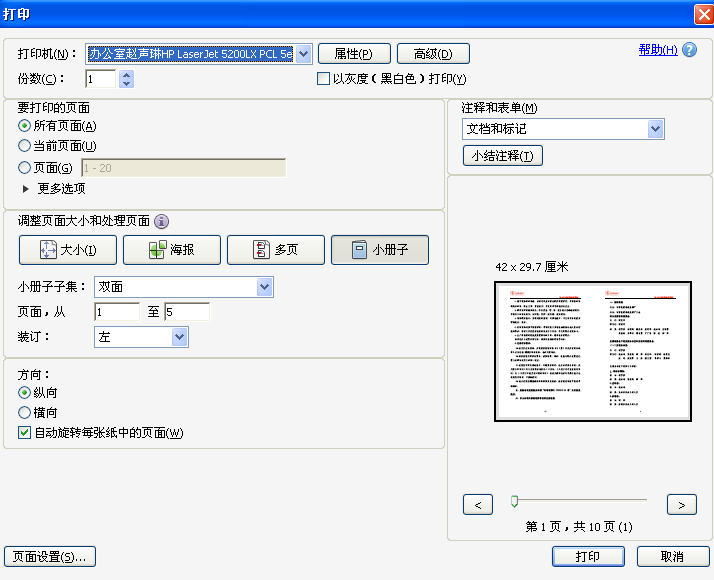The image size is (714, 580).
Task: Click the Print (打印) button
Action: pyautogui.click(x=588, y=556)
